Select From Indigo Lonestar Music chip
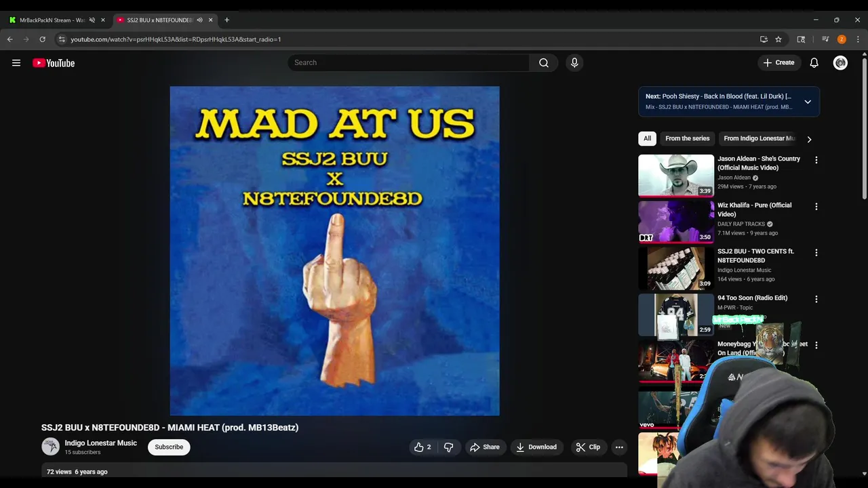 (x=758, y=139)
